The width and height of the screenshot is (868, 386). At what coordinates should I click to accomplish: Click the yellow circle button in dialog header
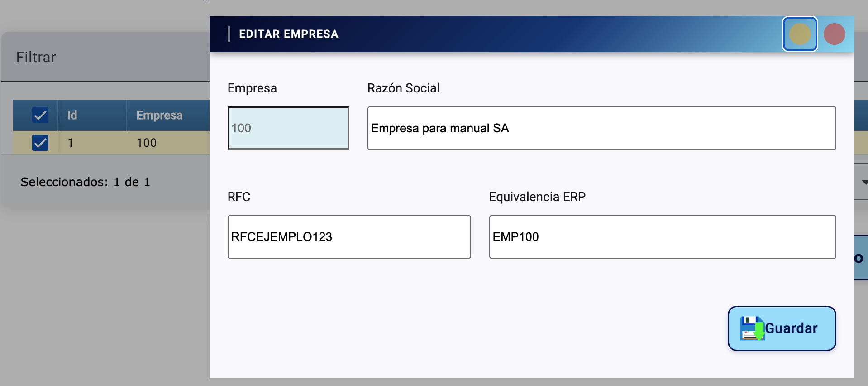click(x=800, y=34)
